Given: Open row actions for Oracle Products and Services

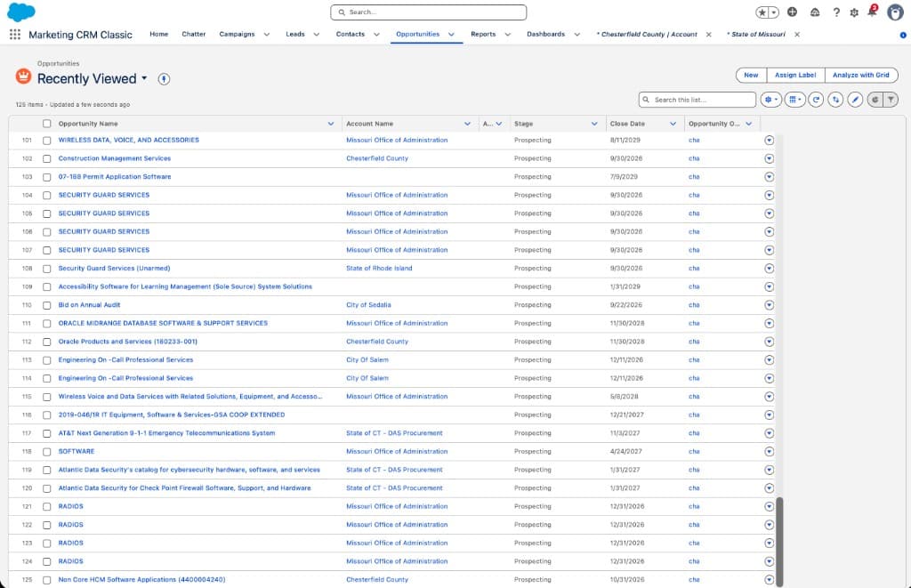Looking at the screenshot, I should [770, 342].
